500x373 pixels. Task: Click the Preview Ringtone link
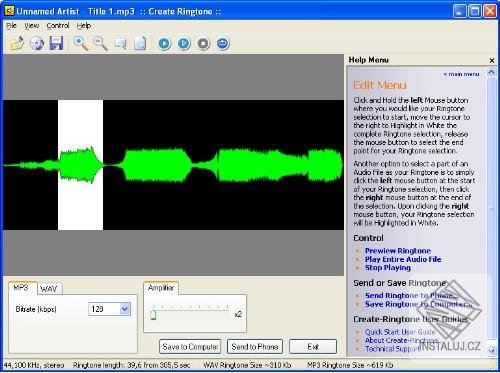pos(398,251)
